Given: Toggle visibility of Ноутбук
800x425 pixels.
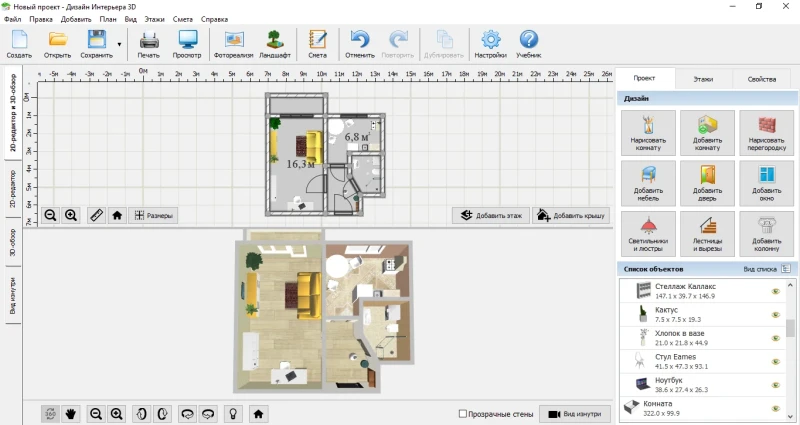Looking at the screenshot, I should 776,385.
